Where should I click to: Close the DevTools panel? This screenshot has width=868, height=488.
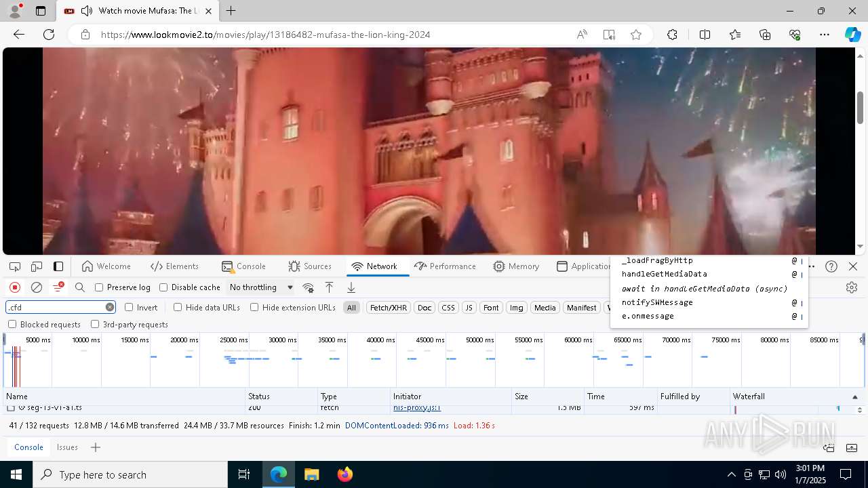click(853, 266)
